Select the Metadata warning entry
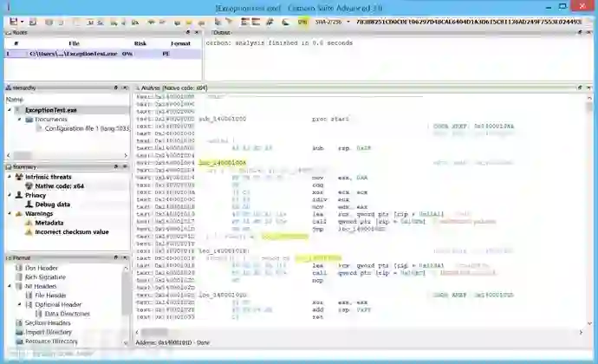The width and height of the screenshot is (598, 364). click(49, 223)
